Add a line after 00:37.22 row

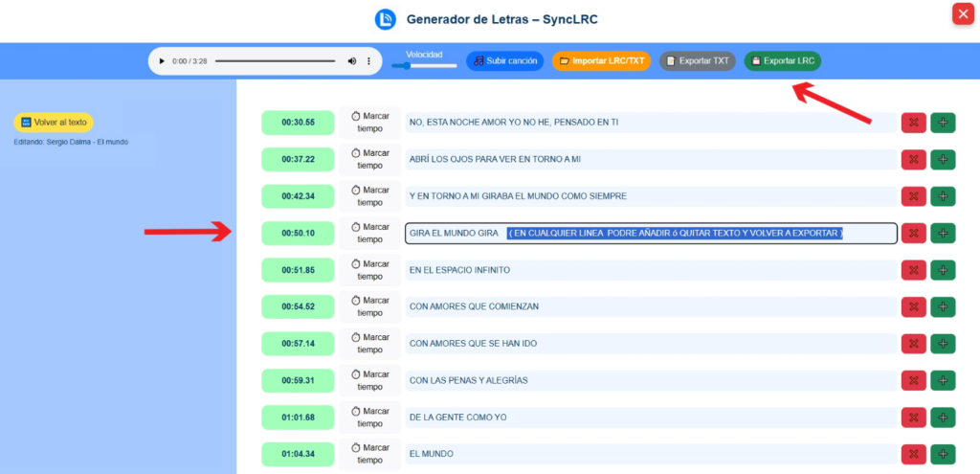[943, 159]
